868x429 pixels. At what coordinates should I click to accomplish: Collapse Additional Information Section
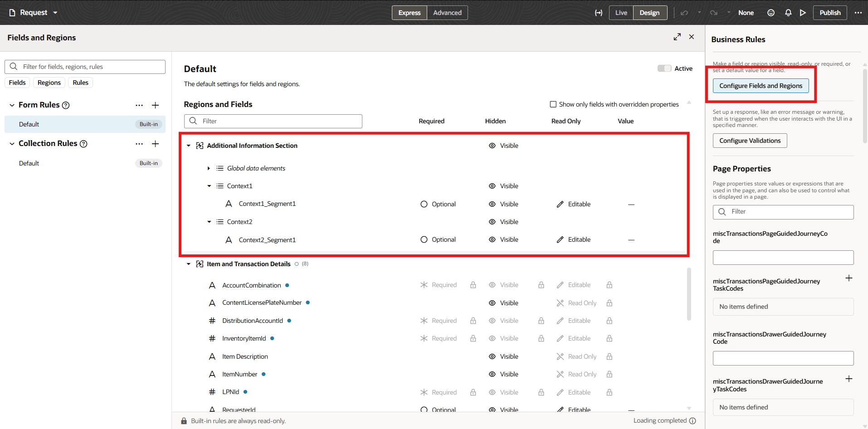[189, 146]
